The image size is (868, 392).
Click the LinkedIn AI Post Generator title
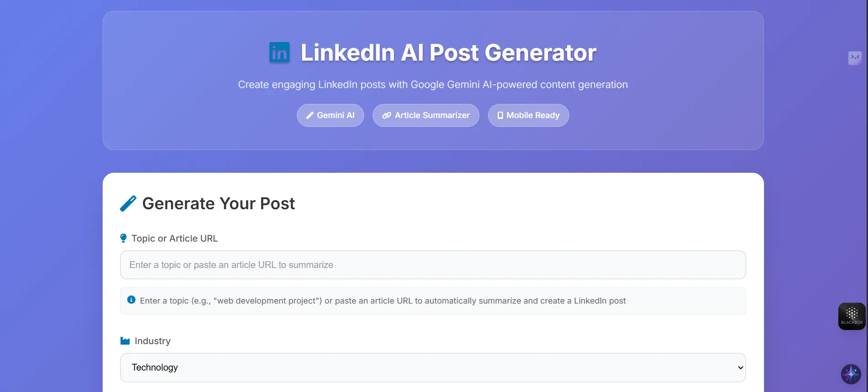click(x=448, y=53)
